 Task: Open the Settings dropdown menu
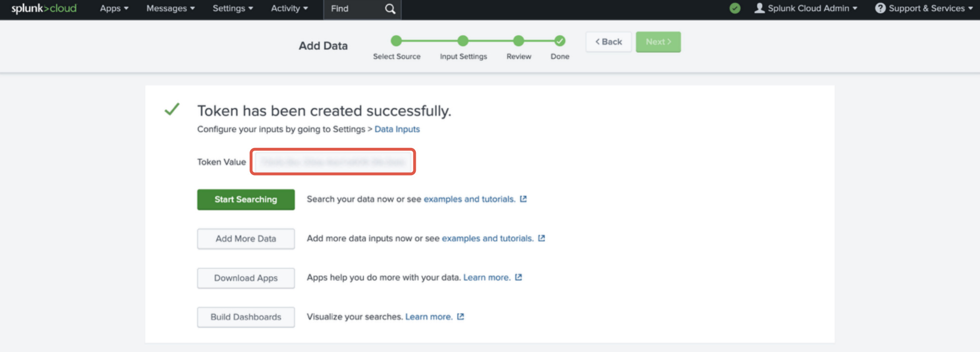(232, 9)
